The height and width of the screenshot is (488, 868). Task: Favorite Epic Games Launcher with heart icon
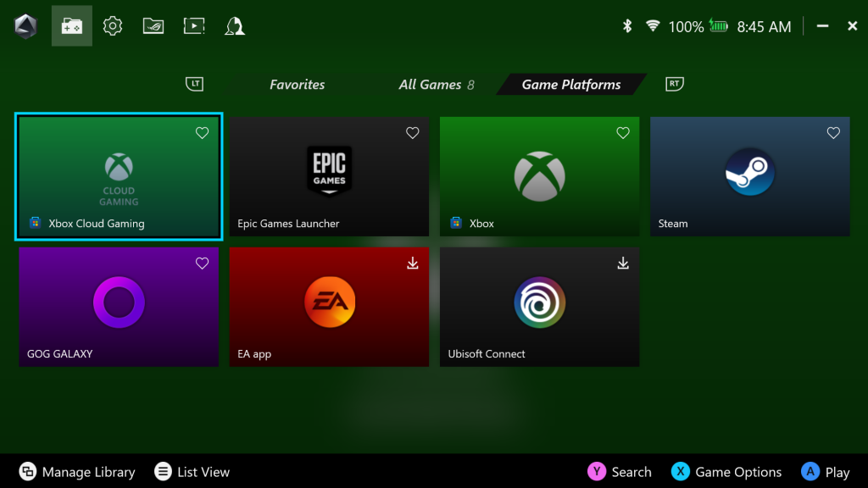(x=413, y=133)
